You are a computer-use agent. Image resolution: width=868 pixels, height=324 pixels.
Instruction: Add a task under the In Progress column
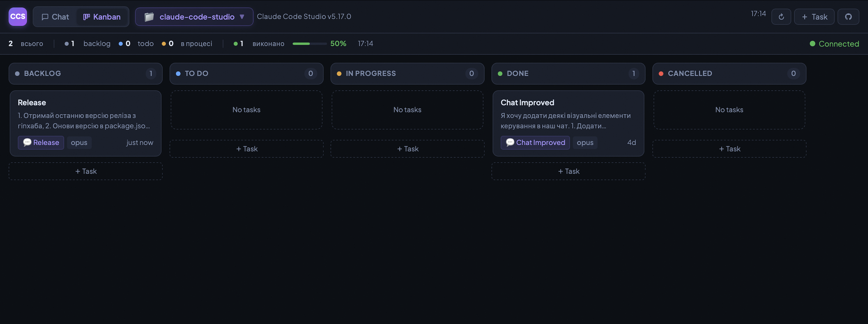tap(408, 149)
